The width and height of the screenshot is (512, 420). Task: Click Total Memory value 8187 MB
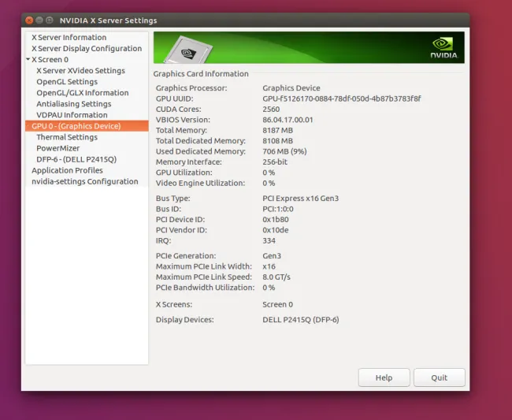point(277,130)
